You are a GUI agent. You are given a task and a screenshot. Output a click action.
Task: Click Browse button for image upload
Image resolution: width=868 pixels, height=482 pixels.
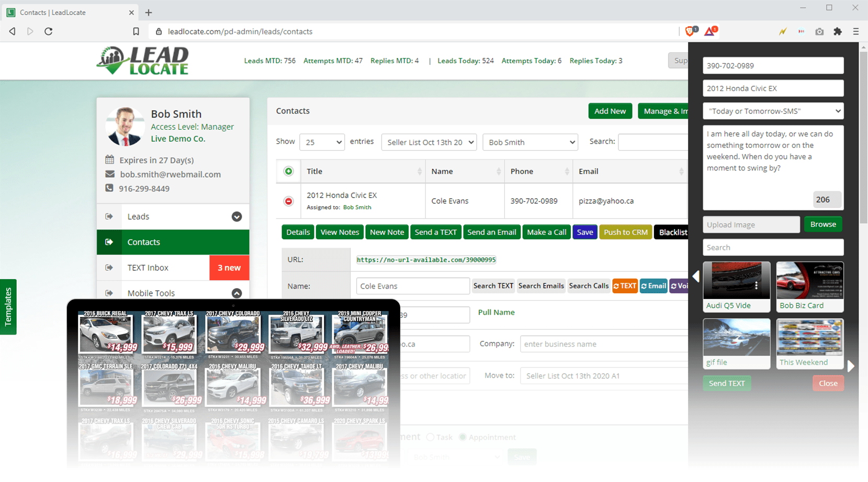(823, 224)
